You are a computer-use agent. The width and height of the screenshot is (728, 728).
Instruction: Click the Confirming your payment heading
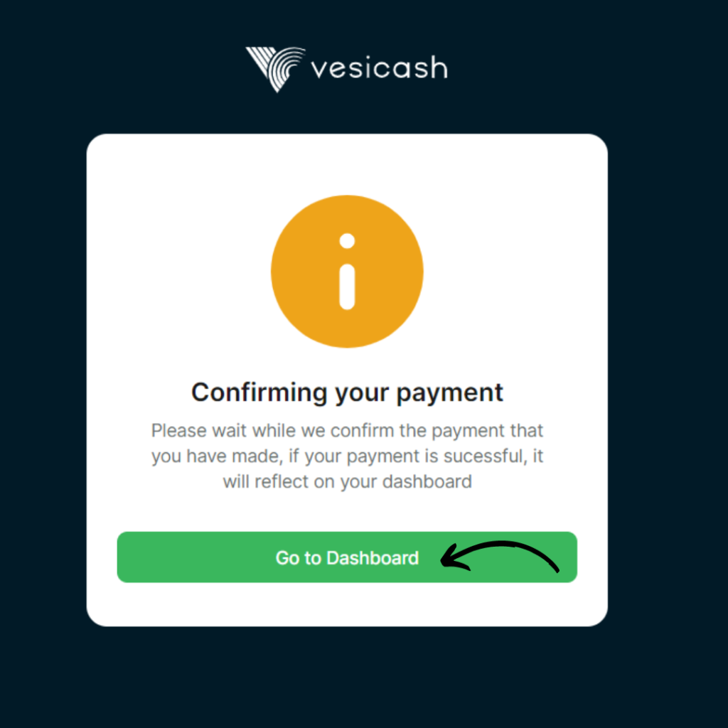pyautogui.click(x=347, y=393)
